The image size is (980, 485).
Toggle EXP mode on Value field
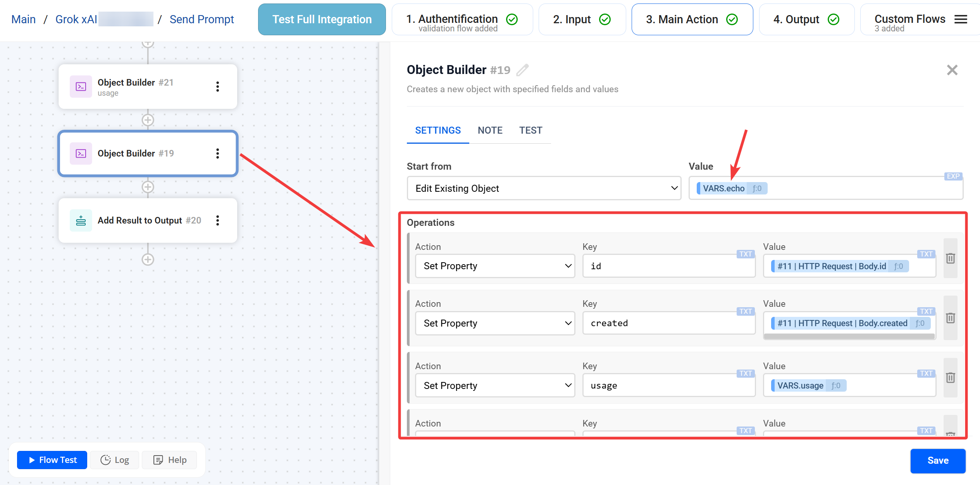coord(953,176)
